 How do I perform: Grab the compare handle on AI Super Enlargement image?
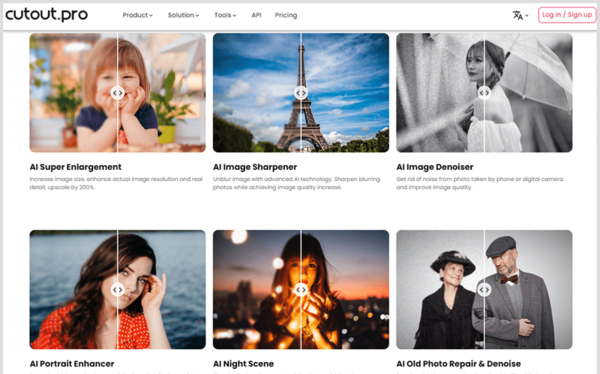coord(117,93)
